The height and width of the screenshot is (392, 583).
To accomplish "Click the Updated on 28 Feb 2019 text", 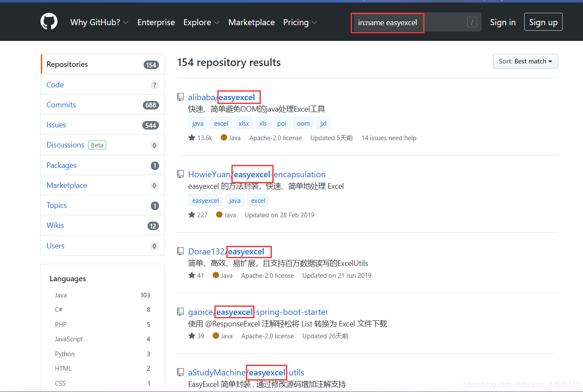I will click(280, 215).
